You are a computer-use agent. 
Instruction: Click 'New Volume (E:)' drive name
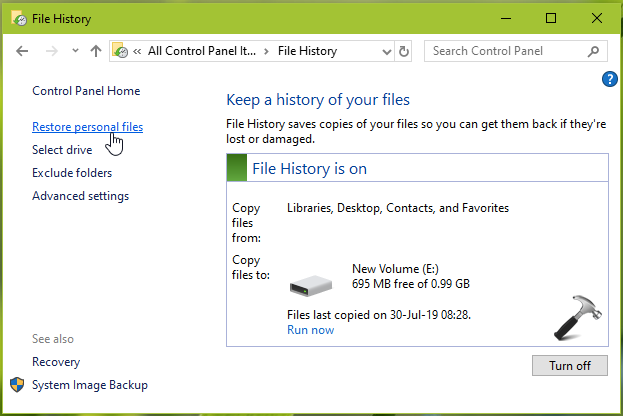395,269
